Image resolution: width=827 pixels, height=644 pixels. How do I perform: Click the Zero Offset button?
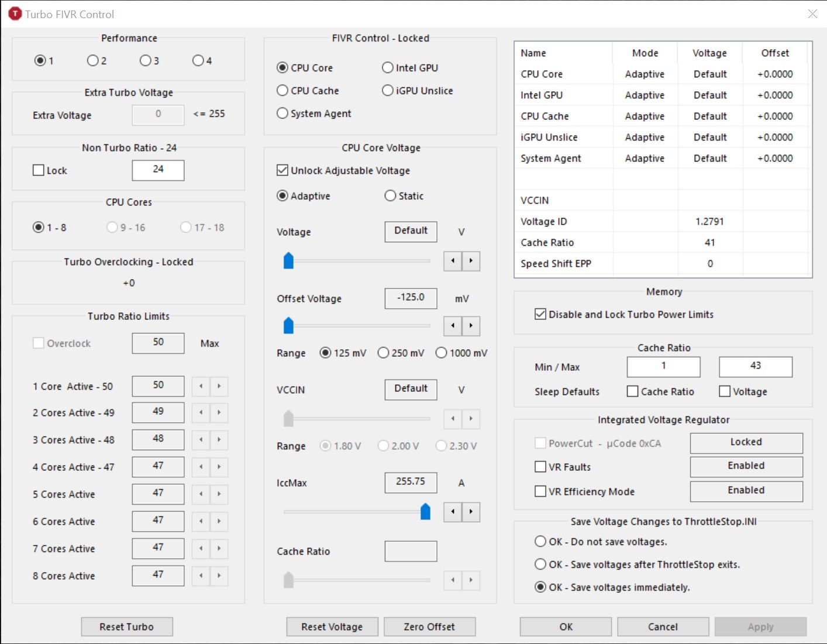tap(429, 626)
